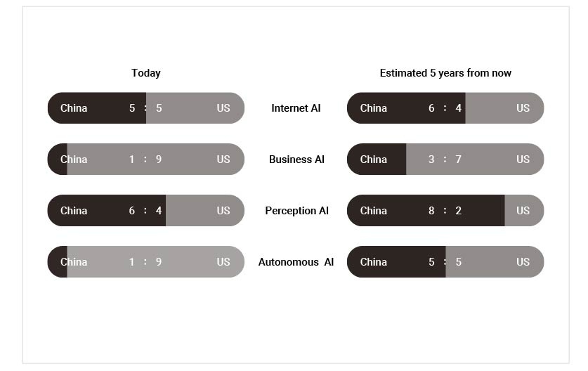
Task: Click US segment of Today Perception AI bar
Action: click(205, 211)
